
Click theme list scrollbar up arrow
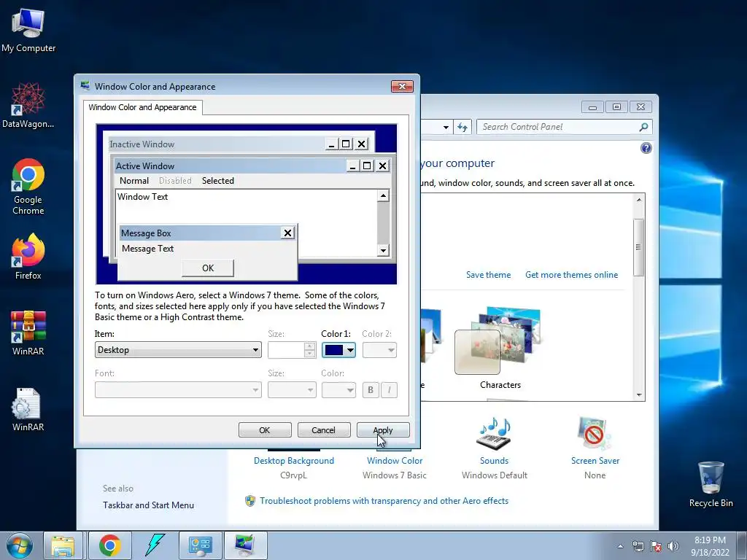[x=639, y=200]
